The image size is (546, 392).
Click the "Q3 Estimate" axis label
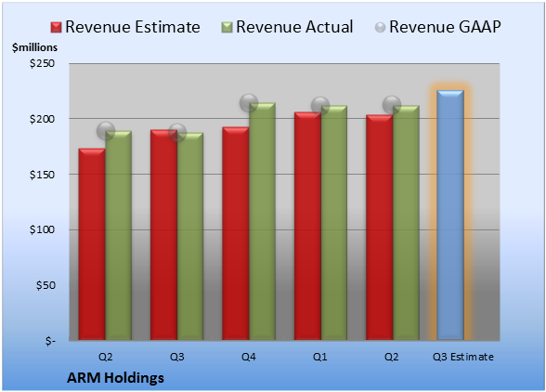[x=463, y=357]
